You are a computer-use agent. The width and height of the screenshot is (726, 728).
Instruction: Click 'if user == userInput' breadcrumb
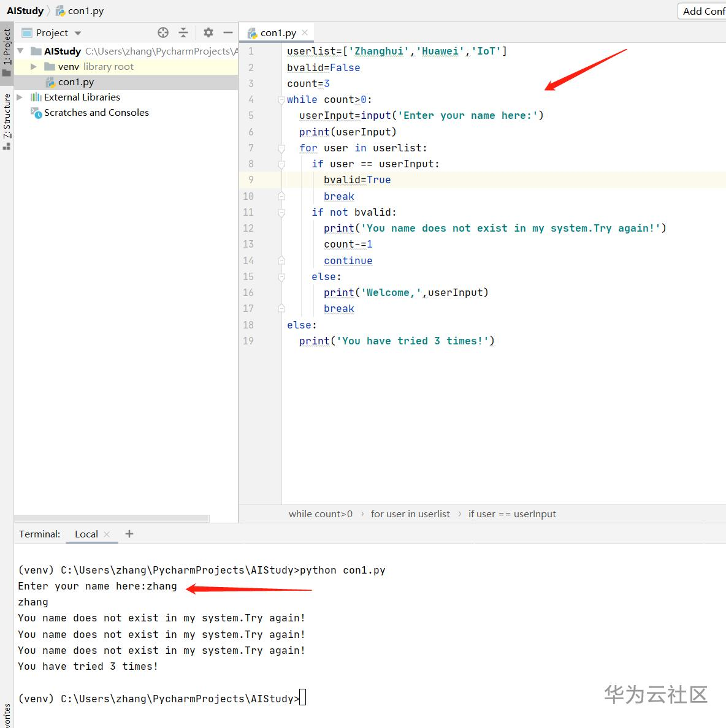pos(512,514)
